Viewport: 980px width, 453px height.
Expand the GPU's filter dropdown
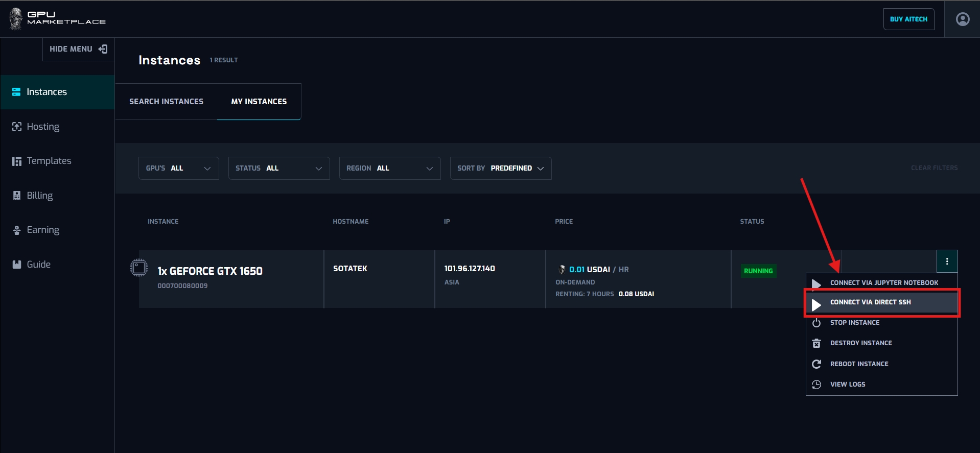(x=178, y=169)
